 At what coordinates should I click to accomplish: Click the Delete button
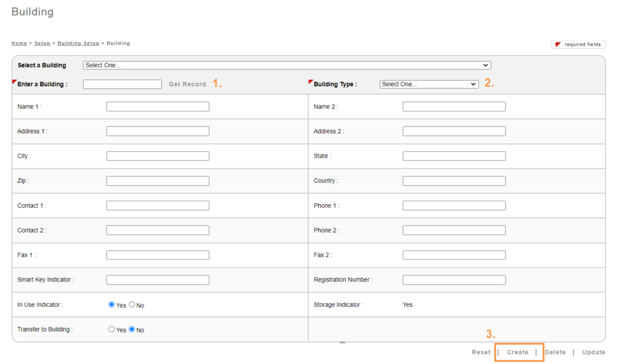(555, 352)
